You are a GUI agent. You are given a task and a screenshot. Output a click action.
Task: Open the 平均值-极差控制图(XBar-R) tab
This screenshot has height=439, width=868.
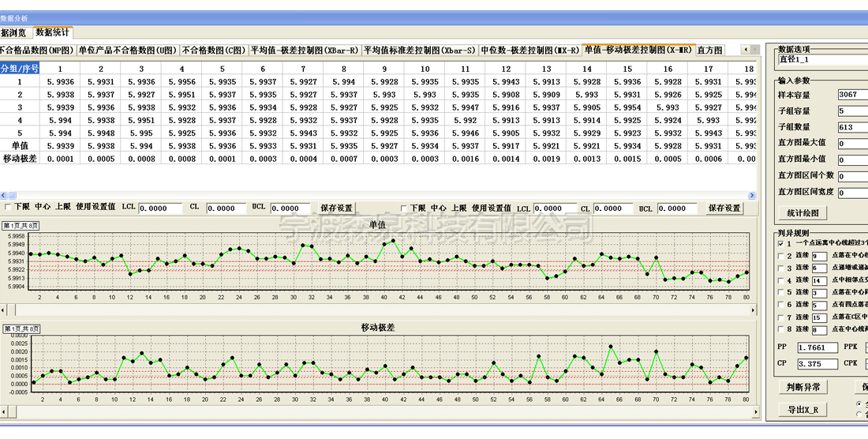[305, 50]
